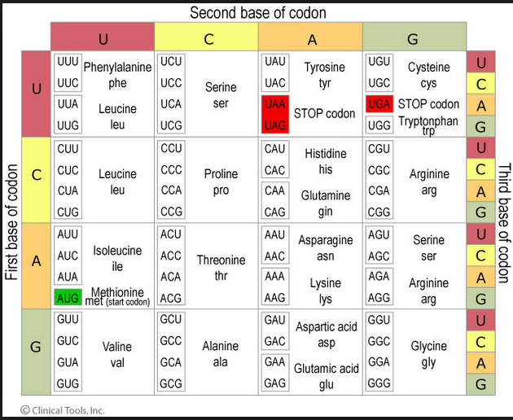Click the "Second base of codon" title
This screenshot has width=513, height=420.
point(257,12)
